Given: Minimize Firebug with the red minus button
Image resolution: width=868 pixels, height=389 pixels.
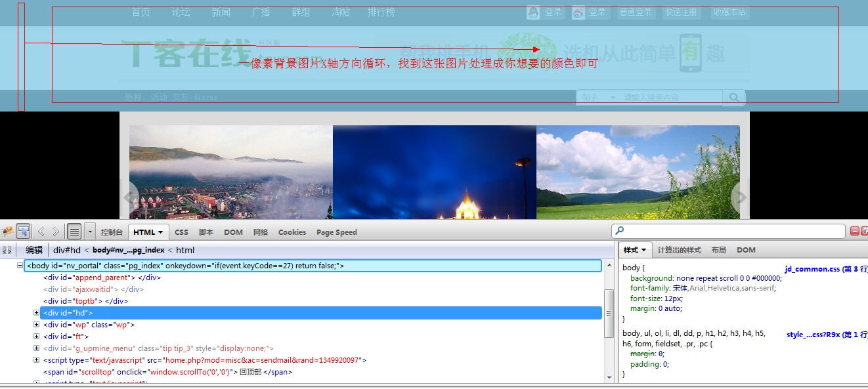Looking at the screenshot, I should pos(855,231).
